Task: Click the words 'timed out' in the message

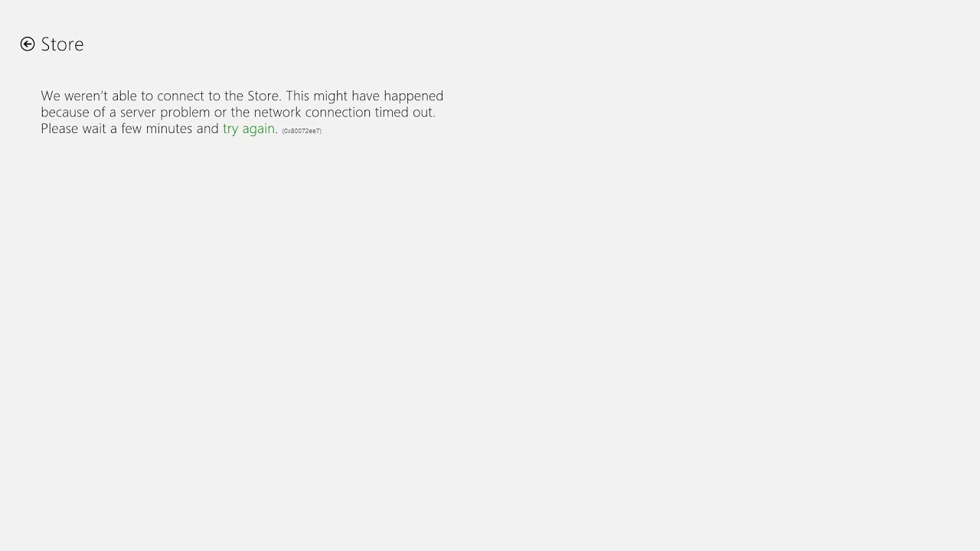Action: [x=405, y=112]
